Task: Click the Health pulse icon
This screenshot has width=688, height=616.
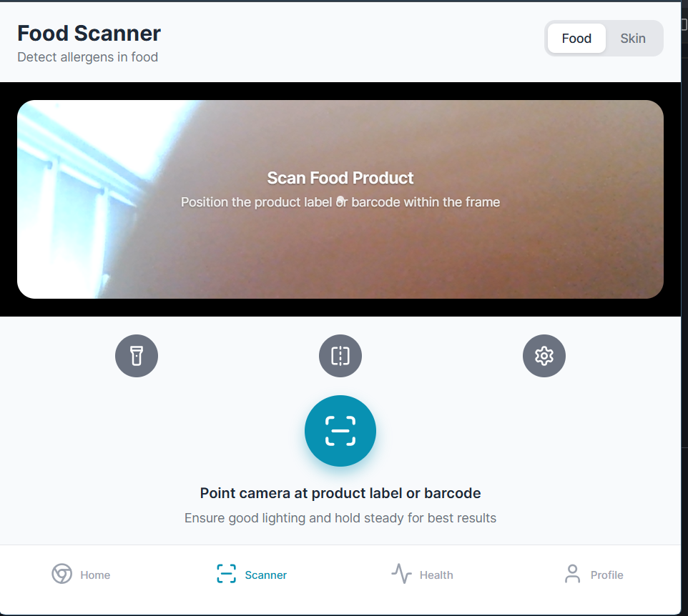Action: (401, 574)
